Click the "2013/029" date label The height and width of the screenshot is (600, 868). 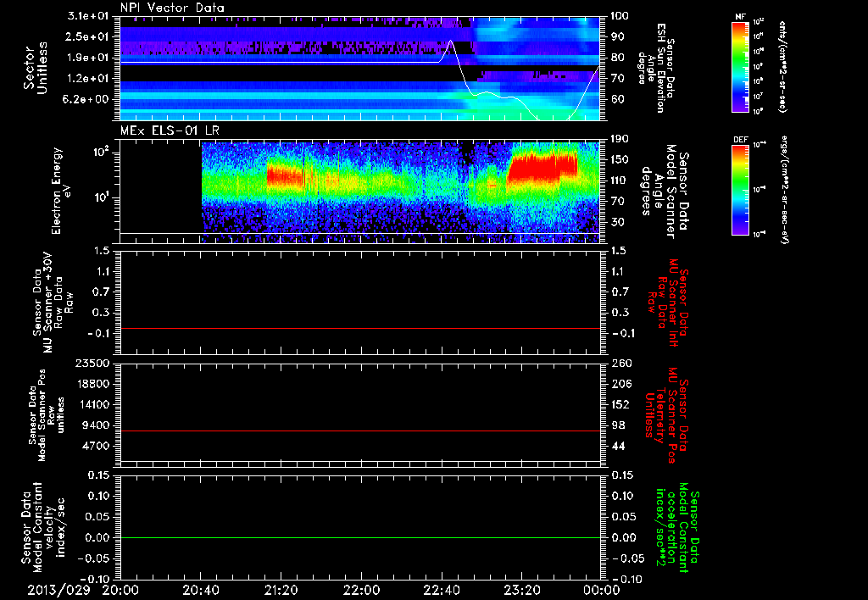tap(59, 590)
